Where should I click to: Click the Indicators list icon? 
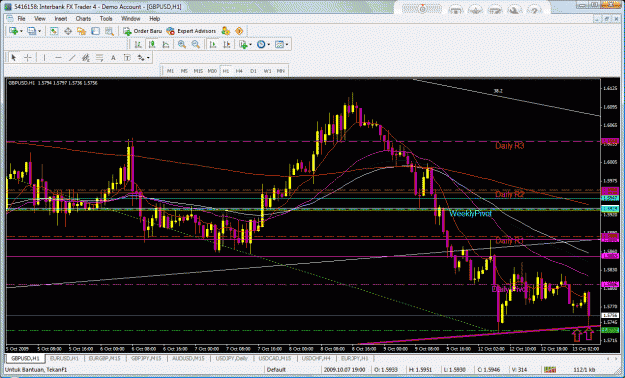coord(243,45)
